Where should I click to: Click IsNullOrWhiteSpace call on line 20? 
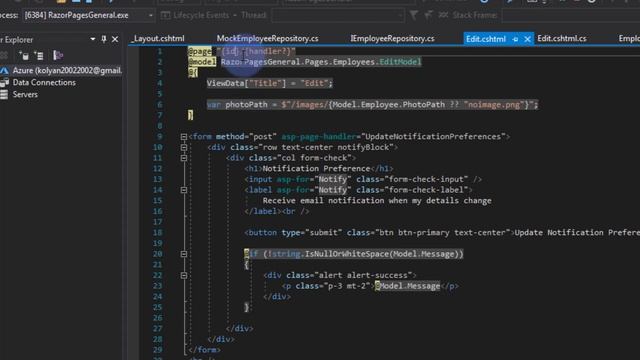tap(347, 254)
